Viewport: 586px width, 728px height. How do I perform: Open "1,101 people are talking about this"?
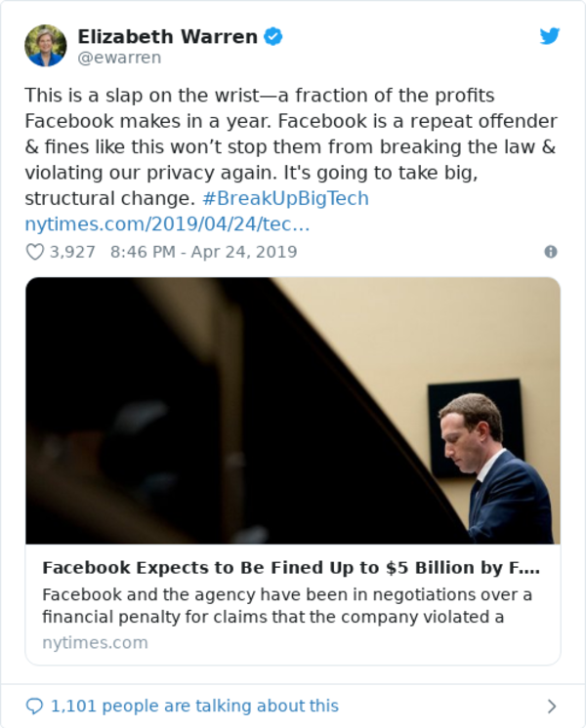[x=194, y=706]
